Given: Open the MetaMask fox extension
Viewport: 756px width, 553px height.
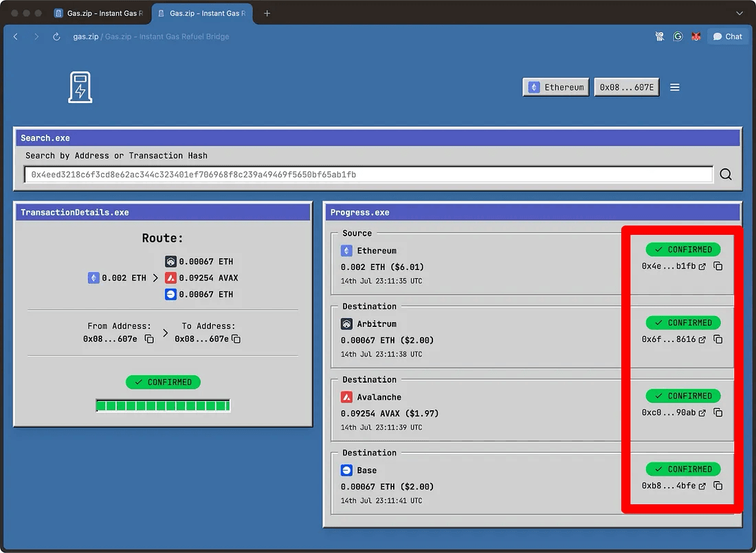Looking at the screenshot, I should 696,36.
